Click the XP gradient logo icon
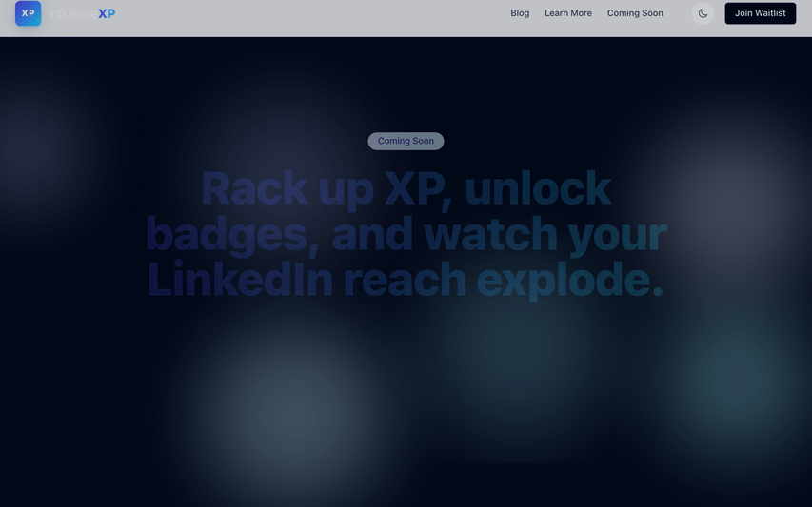 tap(28, 13)
